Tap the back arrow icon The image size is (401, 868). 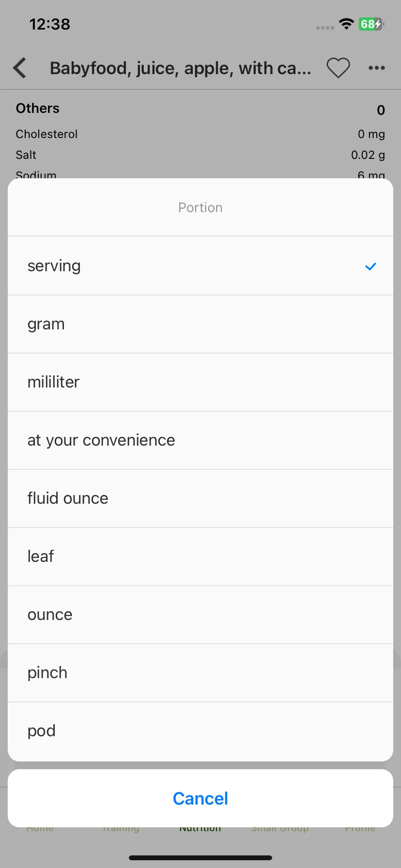point(19,68)
